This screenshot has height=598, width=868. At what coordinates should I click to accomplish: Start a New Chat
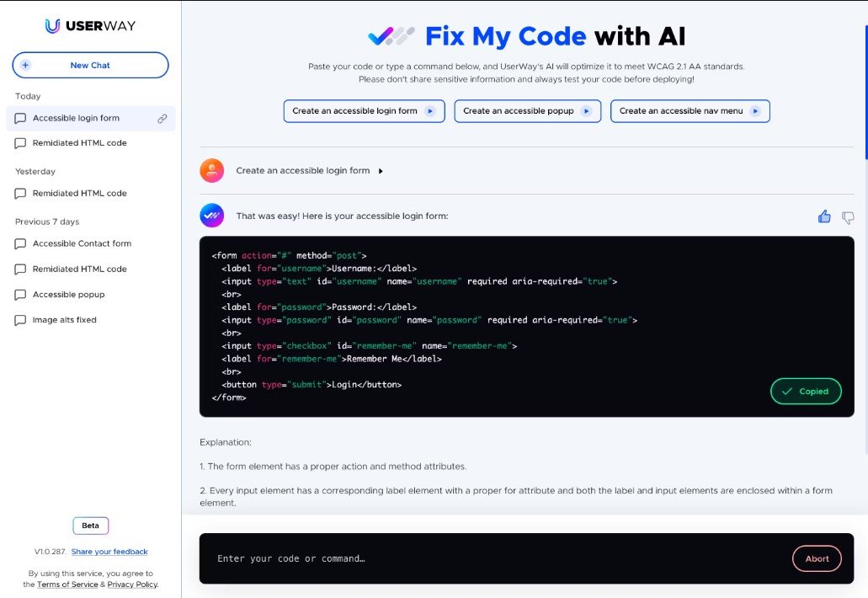pos(90,66)
